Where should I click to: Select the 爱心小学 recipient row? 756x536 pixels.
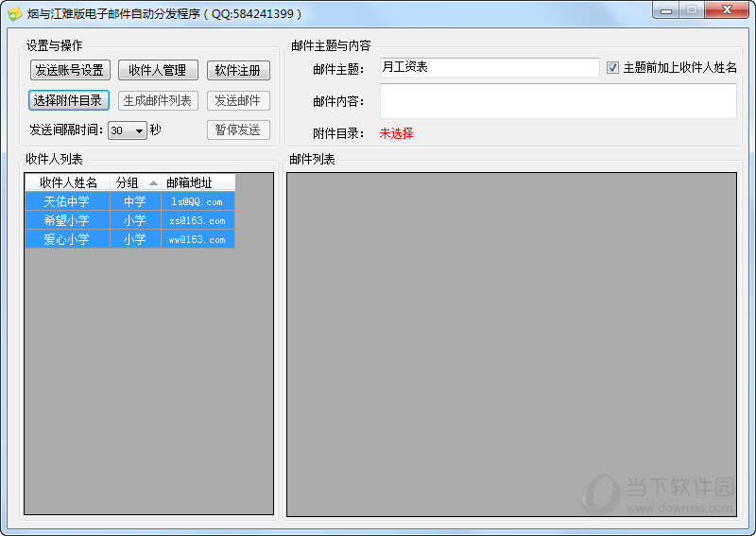[129, 239]
